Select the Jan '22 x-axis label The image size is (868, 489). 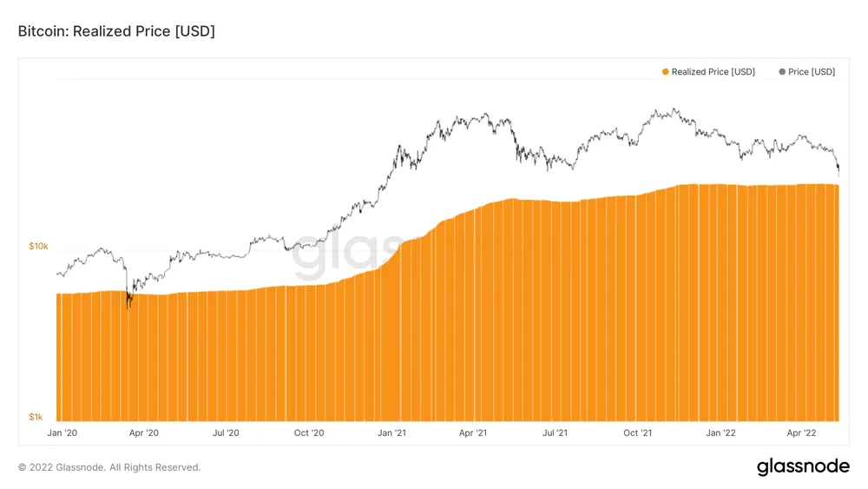pyautogui.click(x=720, y=433)
